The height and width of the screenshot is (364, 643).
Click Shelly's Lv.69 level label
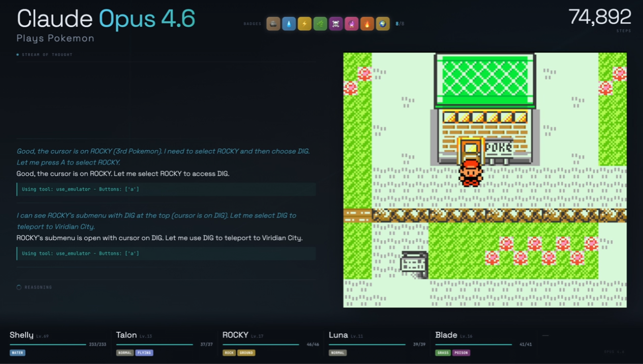43,336
